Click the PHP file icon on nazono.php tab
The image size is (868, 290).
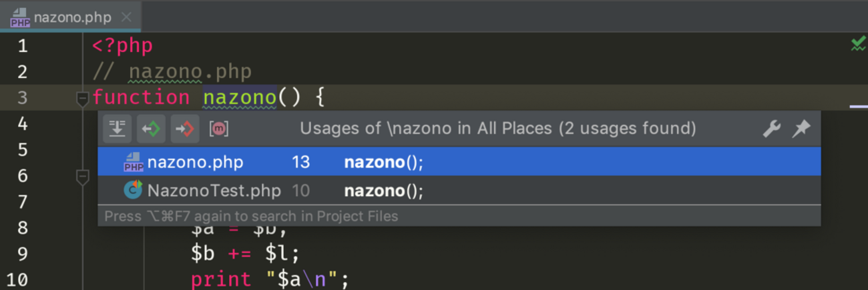pos(20,17)
